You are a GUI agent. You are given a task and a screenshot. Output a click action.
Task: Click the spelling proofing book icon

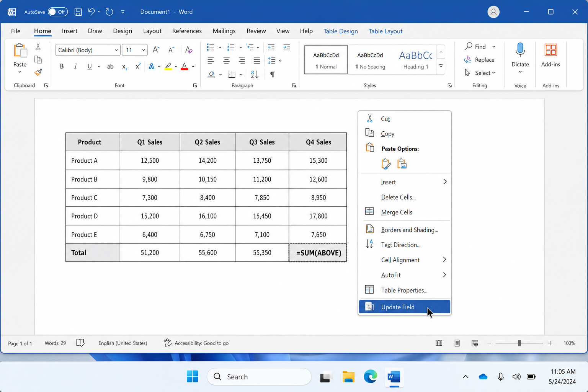pyautogui.click(x=80, y=343)
